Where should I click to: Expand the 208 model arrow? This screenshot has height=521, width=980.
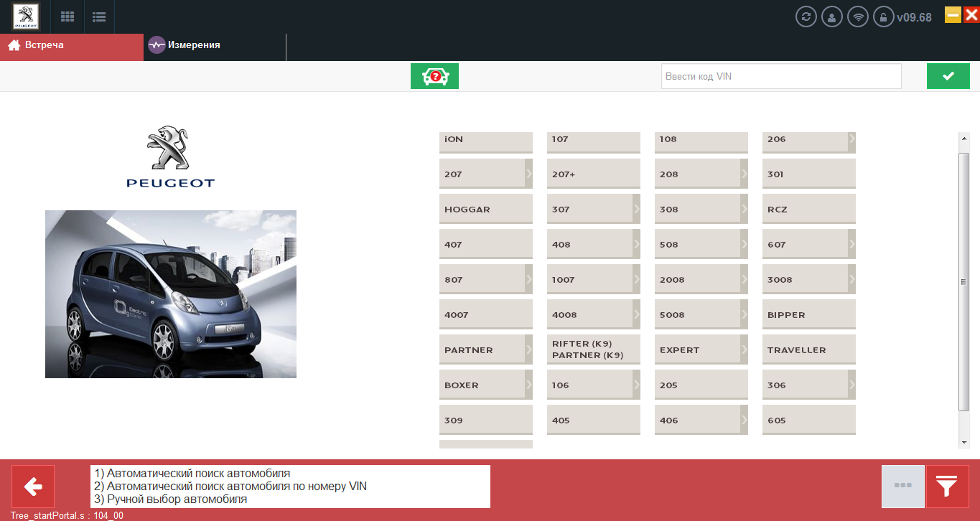(745, 173)
